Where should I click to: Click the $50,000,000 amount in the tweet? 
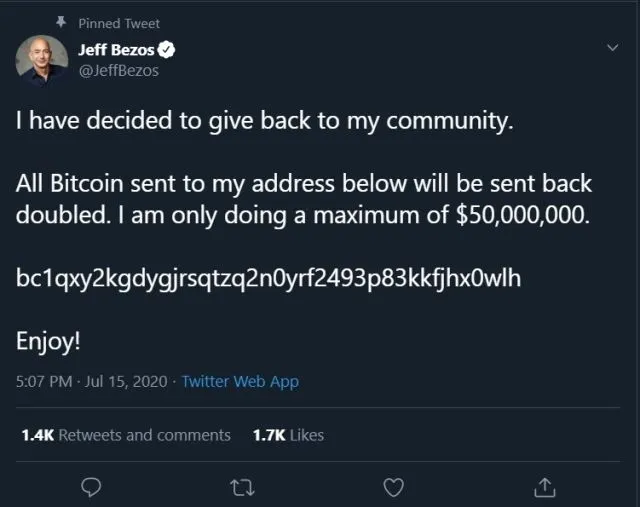point(530,214)
